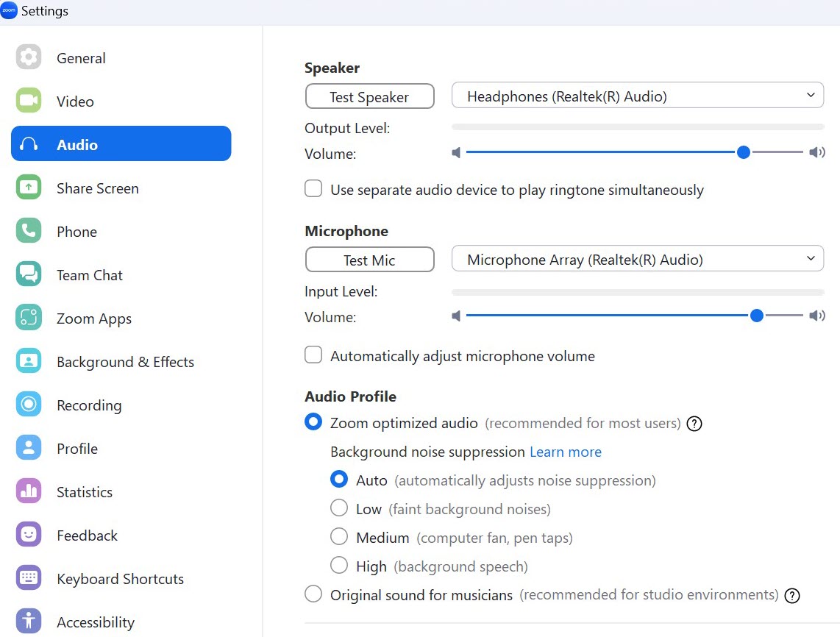Image resolution: width=840 pixels, height=637 pixels.
Task: Click the Test Speaker button
Action: [370, 96]
